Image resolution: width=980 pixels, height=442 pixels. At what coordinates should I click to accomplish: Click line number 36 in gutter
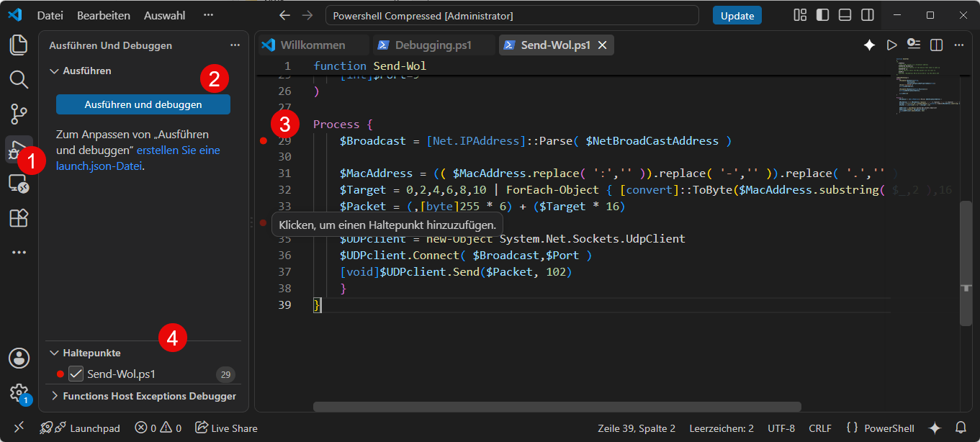coord(284,256)
